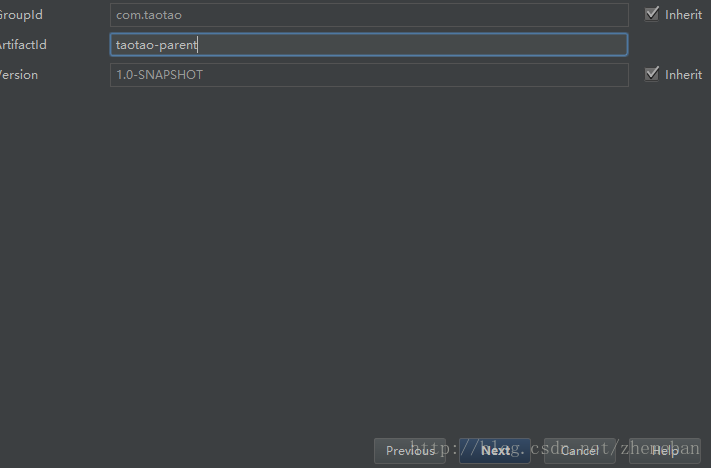
Task: Click the Version field showing 1.0-SNAPSHOT
Action: (369, 75)
